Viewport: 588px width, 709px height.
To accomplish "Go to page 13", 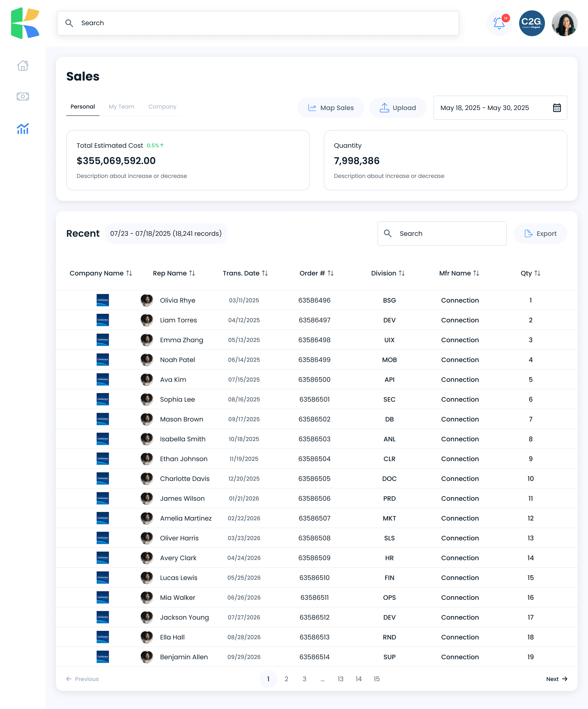I will pyautogui.click(x=340, y=679).
